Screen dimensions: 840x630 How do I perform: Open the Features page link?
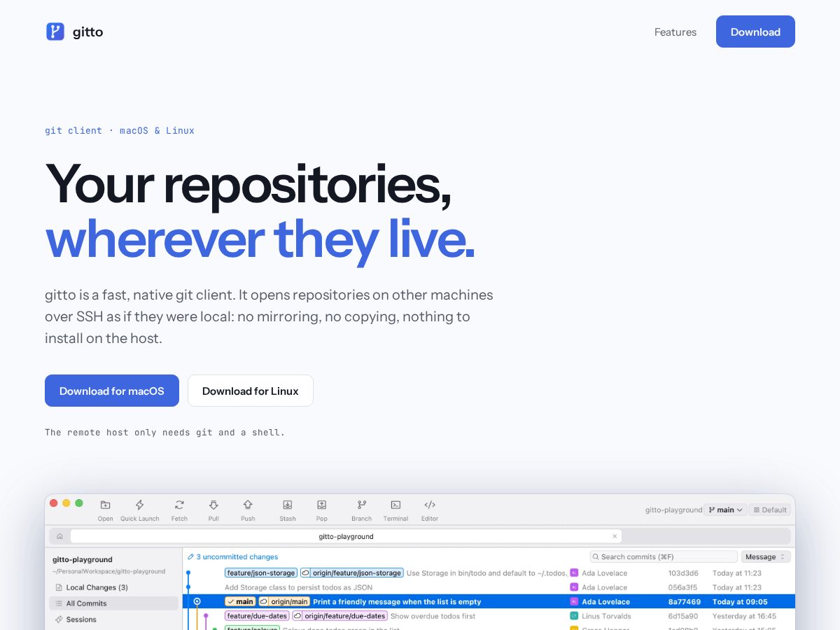click(675, 31)
